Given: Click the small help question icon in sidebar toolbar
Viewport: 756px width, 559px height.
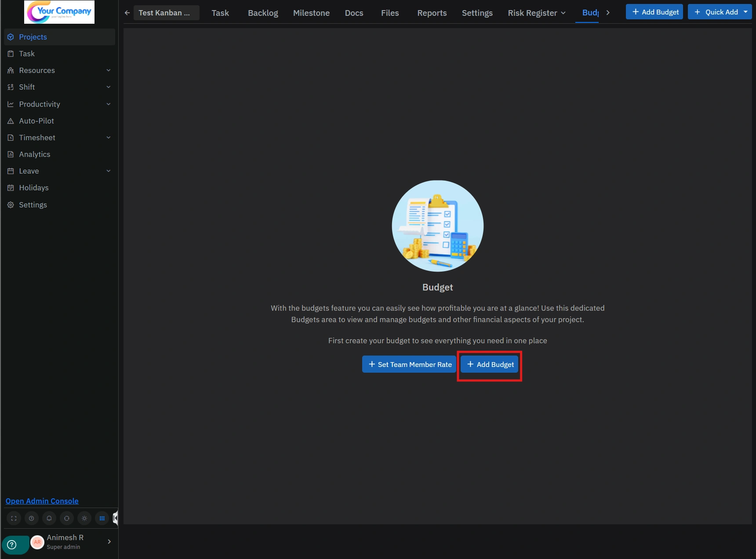Looking at the screenshot, I should tap(31, 518).
